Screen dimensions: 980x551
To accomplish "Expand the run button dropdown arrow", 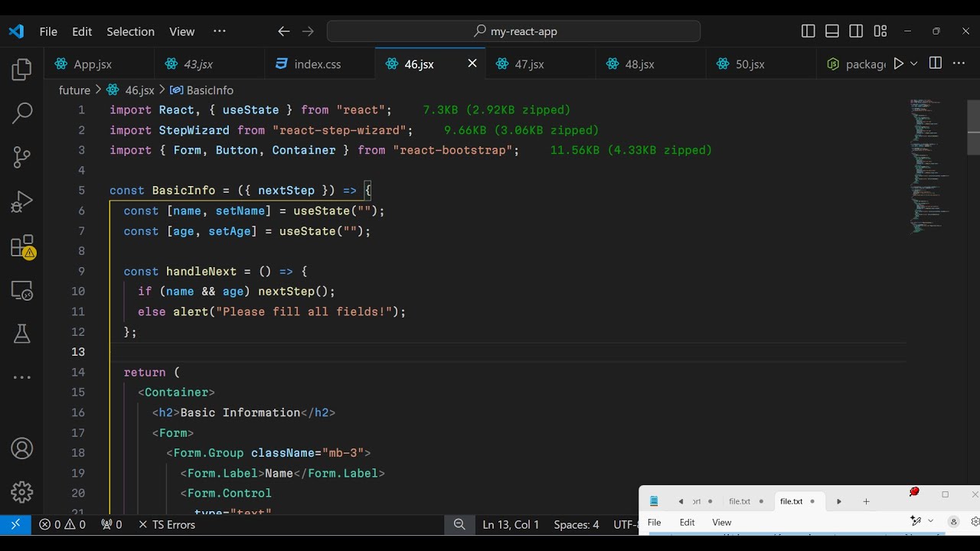I will pyautogui.click(x=913, y=64).
